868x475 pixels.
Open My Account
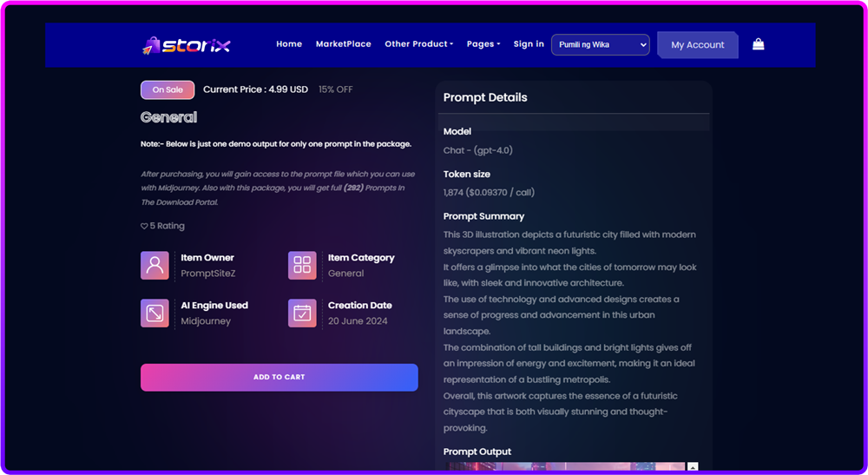(x=698, y=45)
